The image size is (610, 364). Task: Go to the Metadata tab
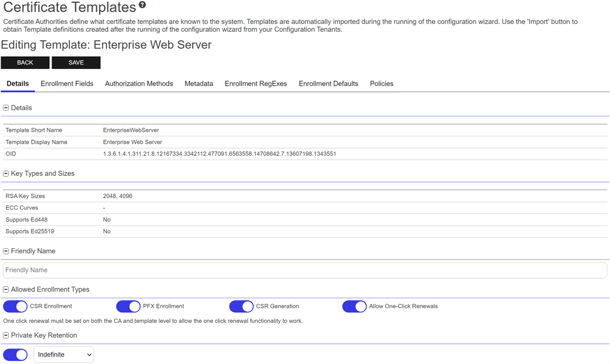199,84
